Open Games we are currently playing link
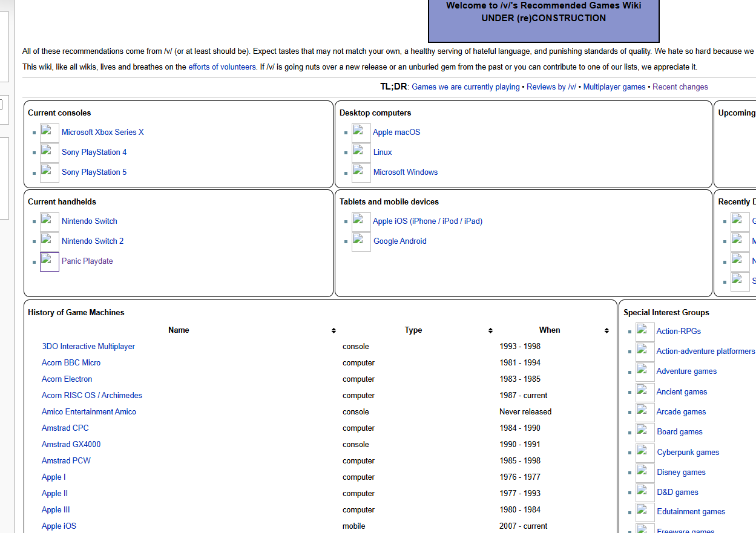The image size is (756, 533). point(465,87)
